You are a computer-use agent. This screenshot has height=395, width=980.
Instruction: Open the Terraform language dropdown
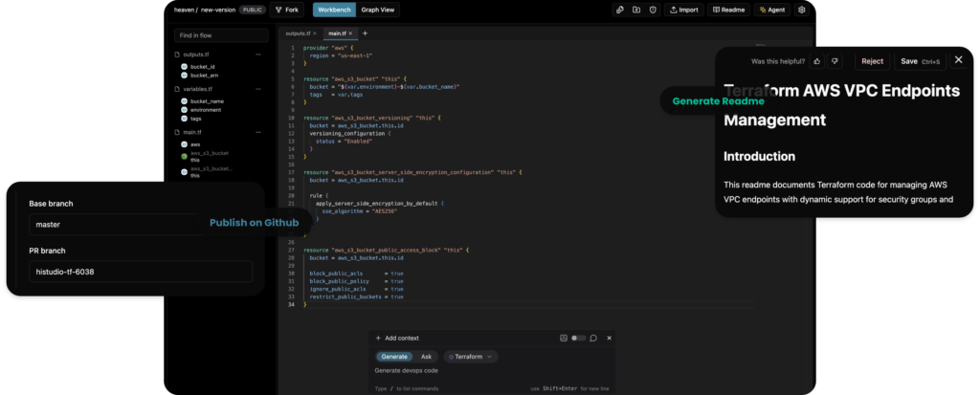pos(471,357)
